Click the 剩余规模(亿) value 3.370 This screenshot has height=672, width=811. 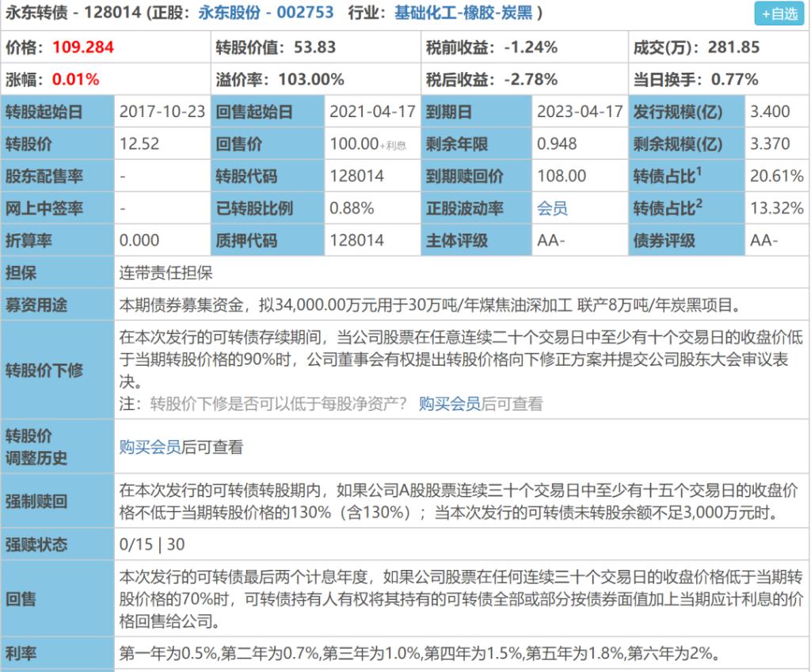[770, 144]
